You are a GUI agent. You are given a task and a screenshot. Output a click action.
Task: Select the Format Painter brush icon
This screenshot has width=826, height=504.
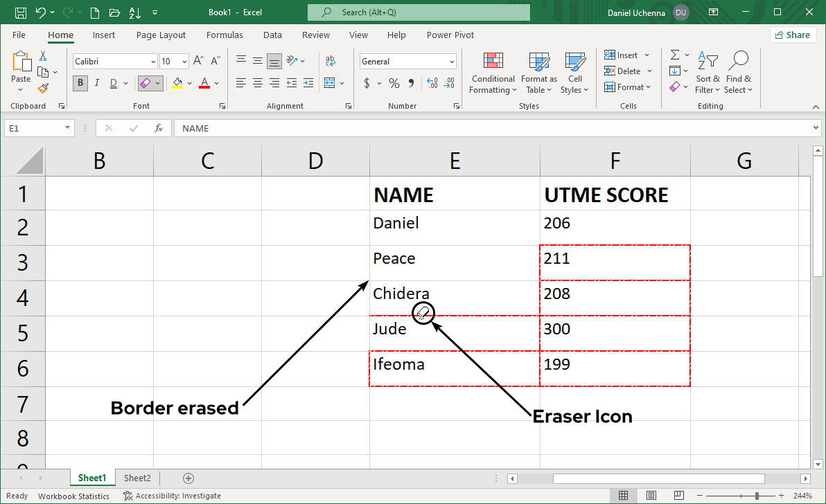click(43, 89)
